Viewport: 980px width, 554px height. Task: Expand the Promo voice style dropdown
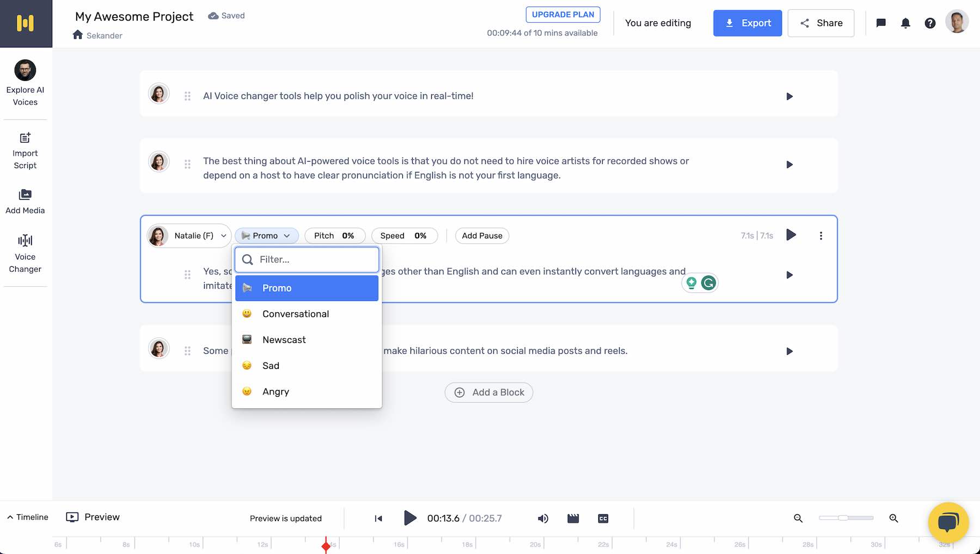tap(266, 236)
